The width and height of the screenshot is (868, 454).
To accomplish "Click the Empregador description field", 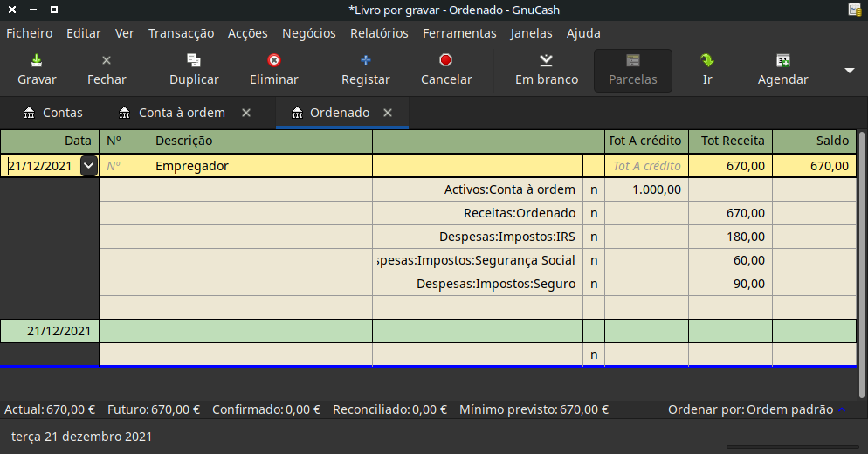I will [x=259, y=166].
